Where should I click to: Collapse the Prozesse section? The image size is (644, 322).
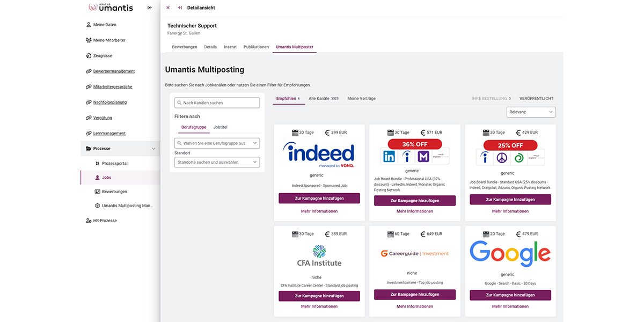(153, 148)
